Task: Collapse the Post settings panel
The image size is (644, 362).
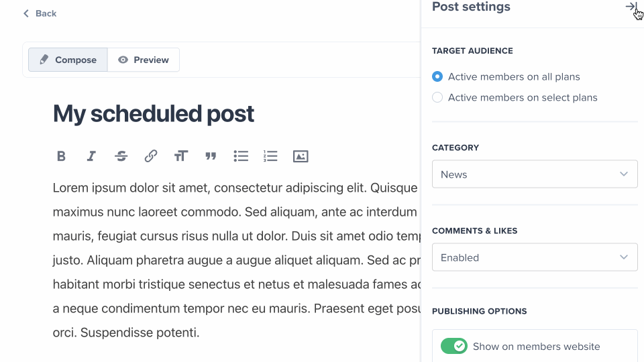Action: coord(631,7)
